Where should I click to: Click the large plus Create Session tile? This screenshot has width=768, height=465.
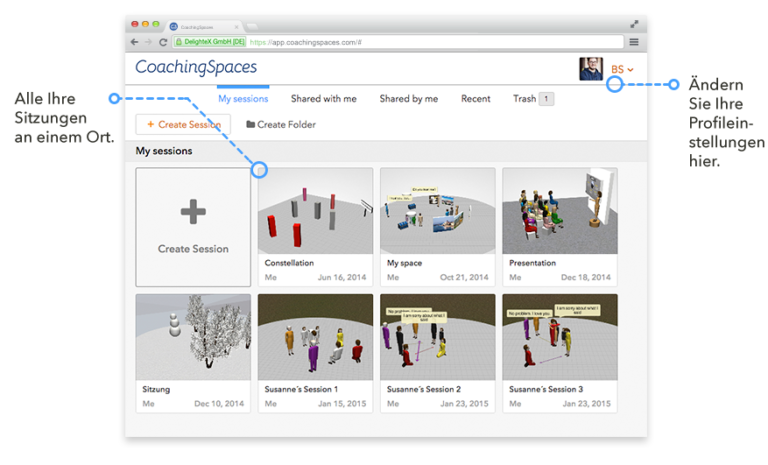193,227
